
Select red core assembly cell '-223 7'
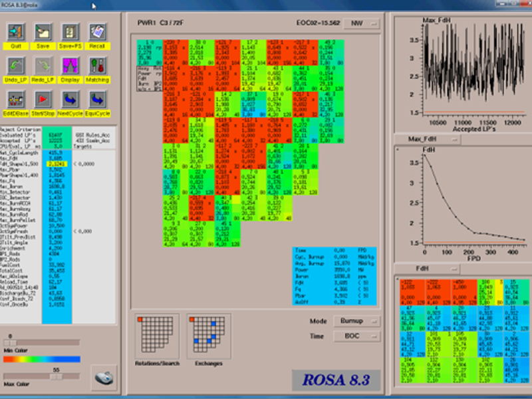[253, 156]
